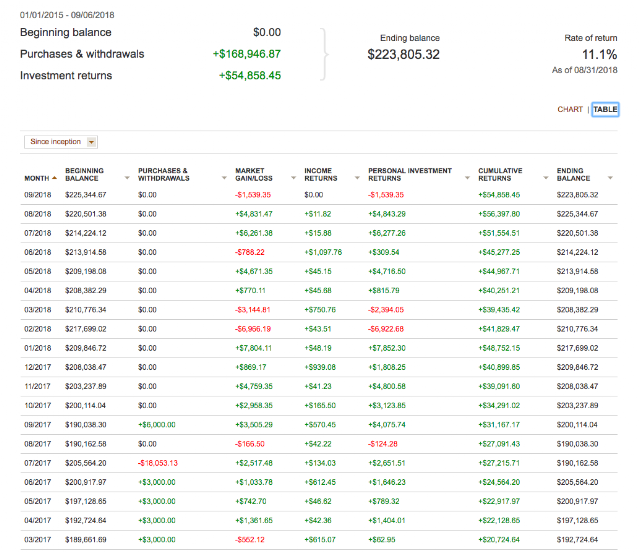Click Ending Balance column sort arrow
This screenshot has height=553, width=640.
[610, 178]
